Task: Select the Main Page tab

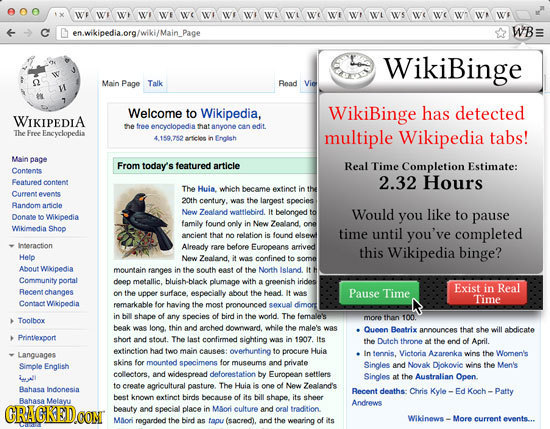Action: (121, 83)
